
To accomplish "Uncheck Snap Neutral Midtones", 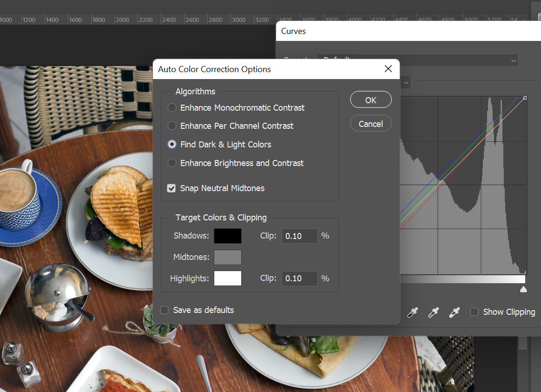I will pyautogui.click(x=172, y=188).
